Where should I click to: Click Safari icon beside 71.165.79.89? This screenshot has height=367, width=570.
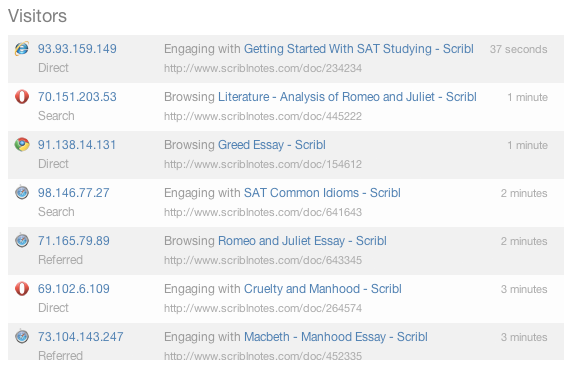coord(22,240)
